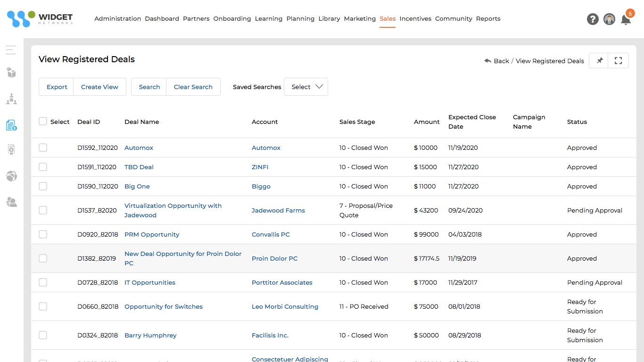Open the Marketing section from top navigation

pyautogui.click(x=359, y=19)
